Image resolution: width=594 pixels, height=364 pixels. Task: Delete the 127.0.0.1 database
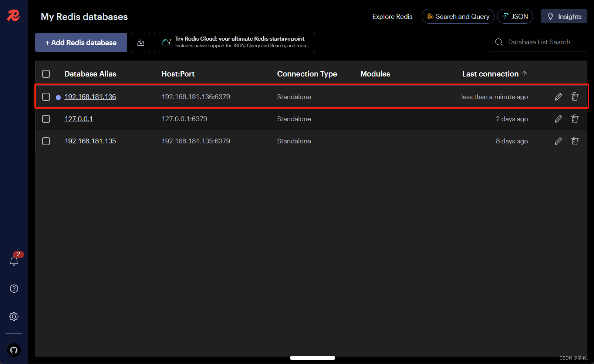[575, 119]
